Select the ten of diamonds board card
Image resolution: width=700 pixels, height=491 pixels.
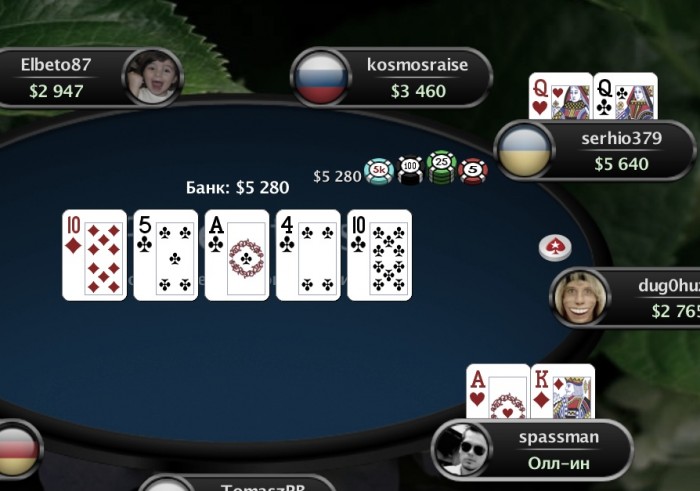click(x=95, y=255)
